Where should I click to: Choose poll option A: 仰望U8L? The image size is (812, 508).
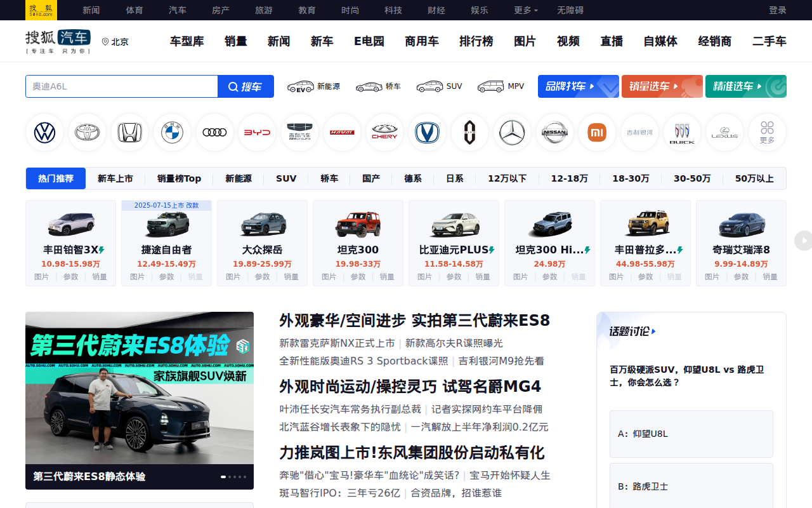691,434
